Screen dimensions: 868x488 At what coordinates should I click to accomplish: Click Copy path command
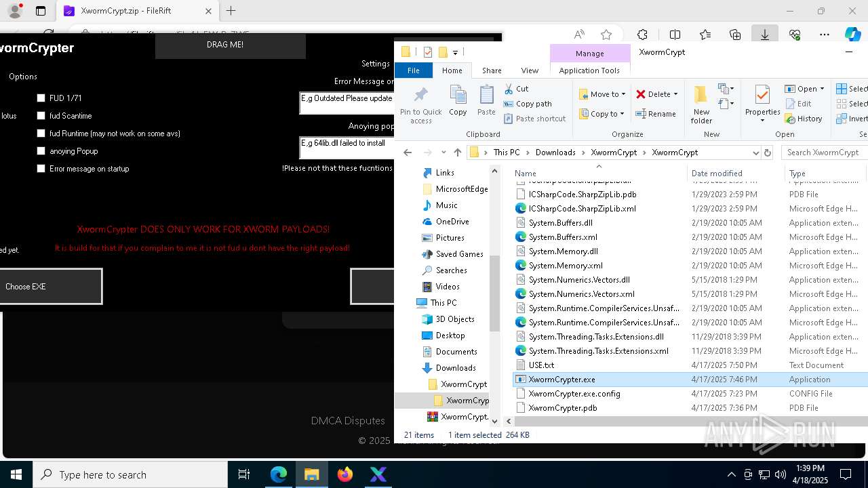tap(528, 104)
